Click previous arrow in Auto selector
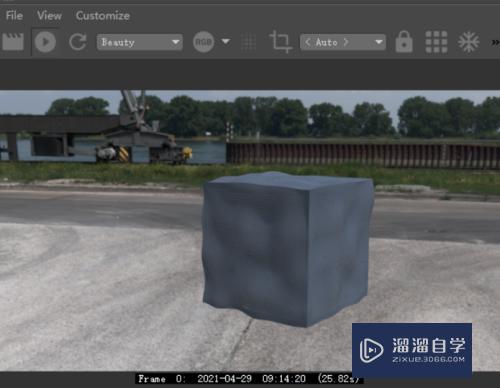The image size is (500, 388). point(307,42)
